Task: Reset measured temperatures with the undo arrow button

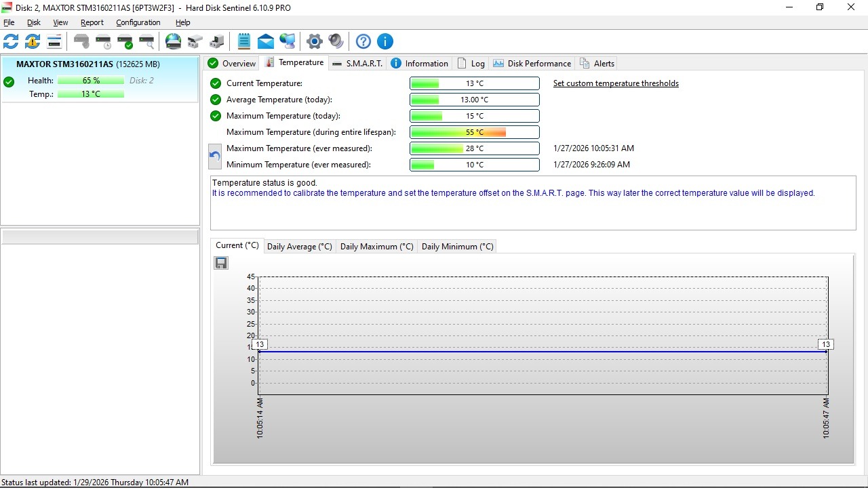Action: click(x=215, y=157)
